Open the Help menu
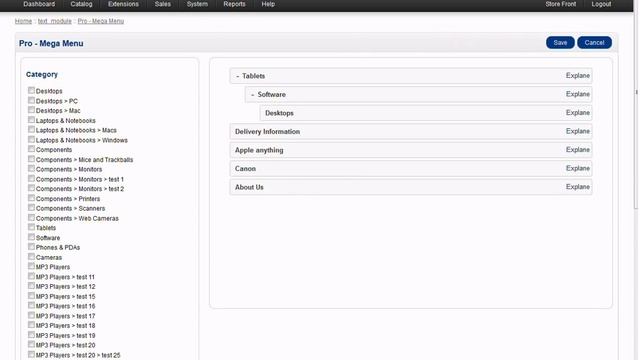 click(x=268, y=4)
